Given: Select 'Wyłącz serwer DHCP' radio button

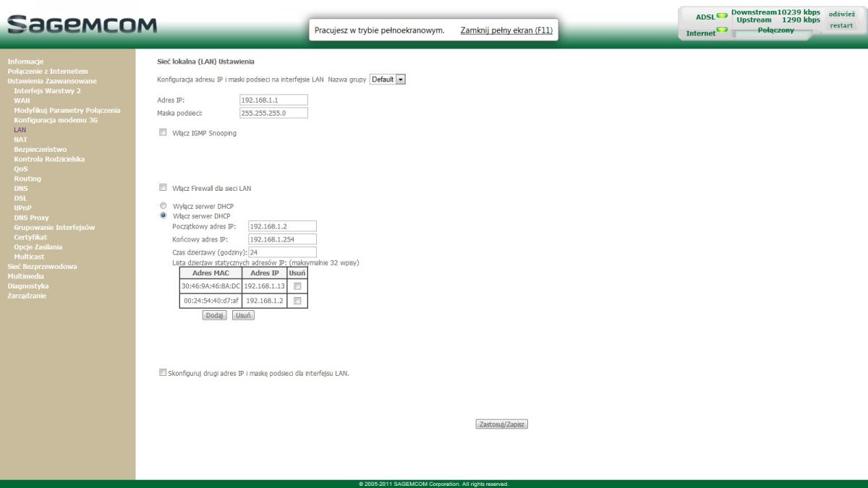Looking at the screenshot, I should point(163,206).
